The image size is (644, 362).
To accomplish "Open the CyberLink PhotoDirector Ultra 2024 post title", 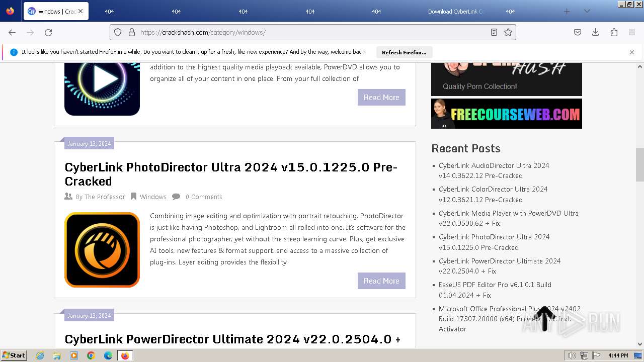I will click(231, 174).
